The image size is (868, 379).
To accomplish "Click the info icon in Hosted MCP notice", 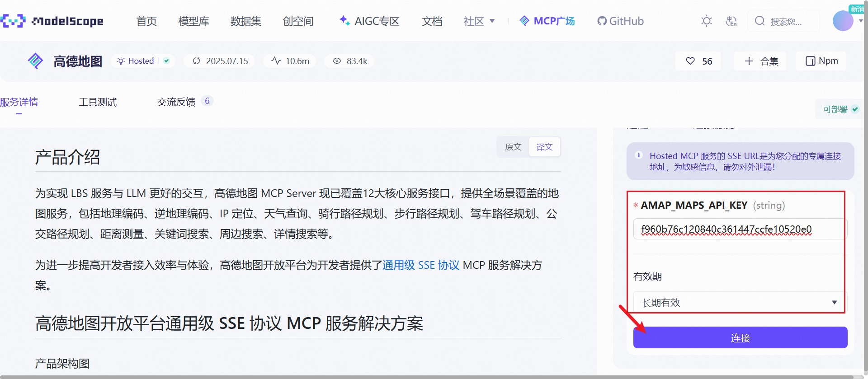I will pyautogui.click(x=639, y=155).
